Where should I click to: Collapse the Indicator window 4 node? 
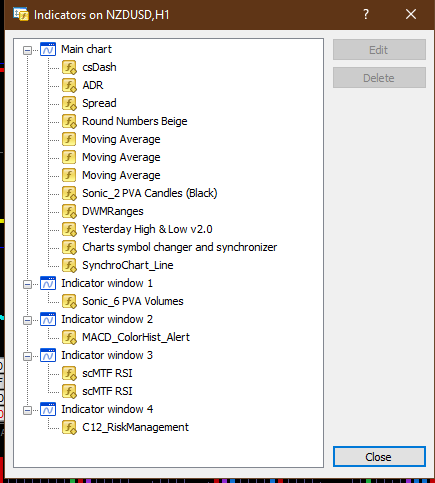click(27, 410)
